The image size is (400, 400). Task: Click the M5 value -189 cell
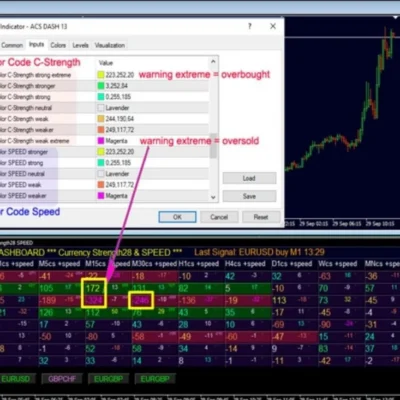coord(47,300)
